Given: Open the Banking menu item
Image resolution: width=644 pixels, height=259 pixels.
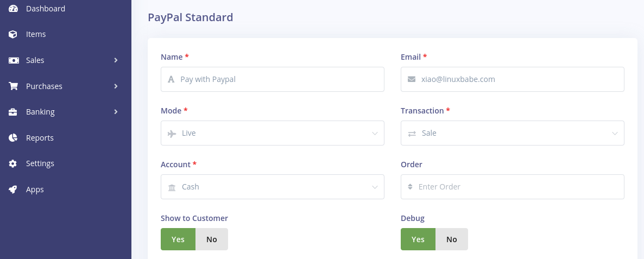Looking at the screenshot, I should point(40,112).
